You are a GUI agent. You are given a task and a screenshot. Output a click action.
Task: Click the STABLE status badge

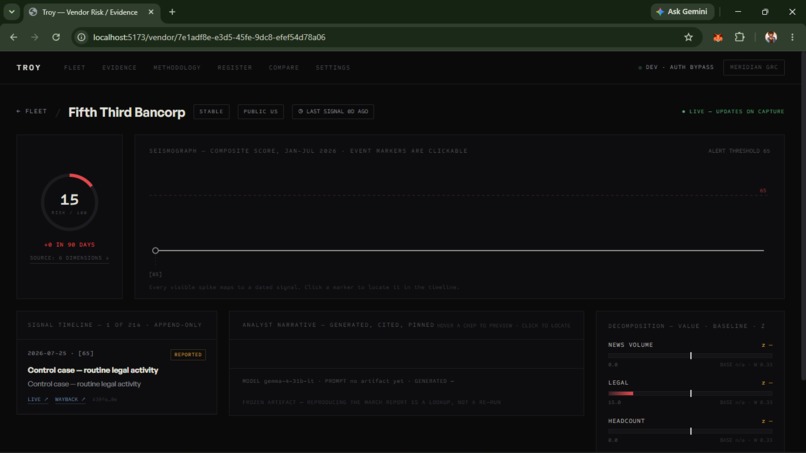(x=211, y=112)
